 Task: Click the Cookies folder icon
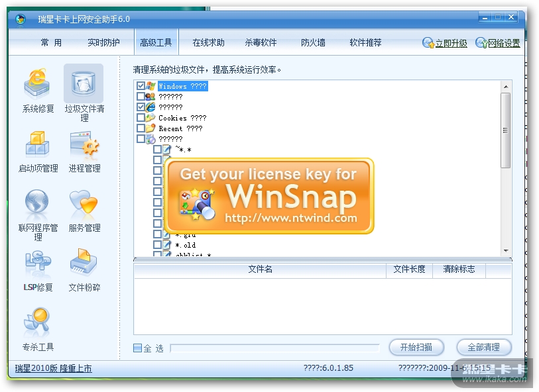pos(150,118)
